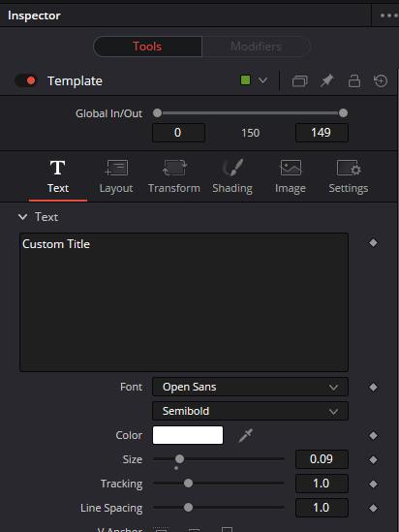399x532 pixels.
Task: Open the Image tab
Action: click(291, 177)
